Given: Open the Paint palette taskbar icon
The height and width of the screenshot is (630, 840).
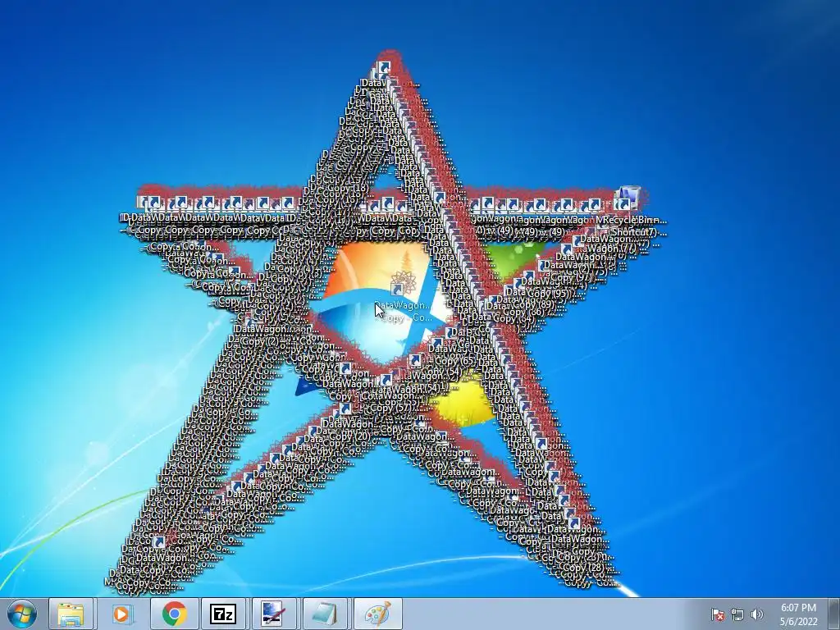Looking at the screenshot, I should [377, 614].
